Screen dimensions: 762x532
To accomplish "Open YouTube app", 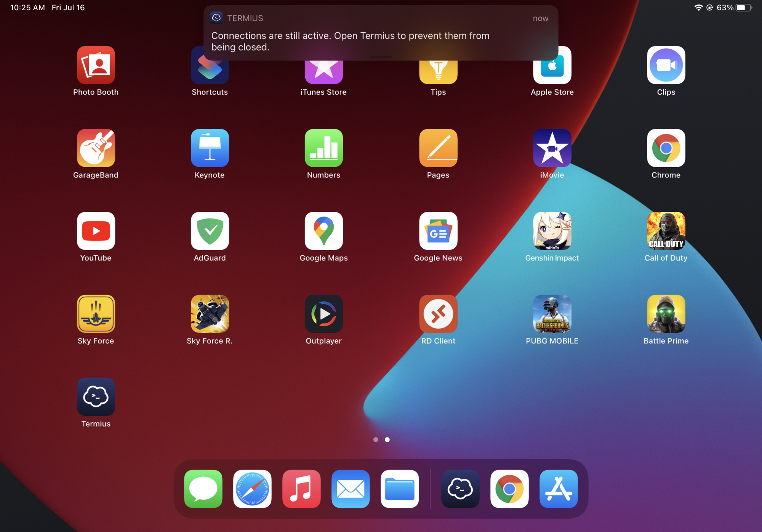I will point(96,231).
